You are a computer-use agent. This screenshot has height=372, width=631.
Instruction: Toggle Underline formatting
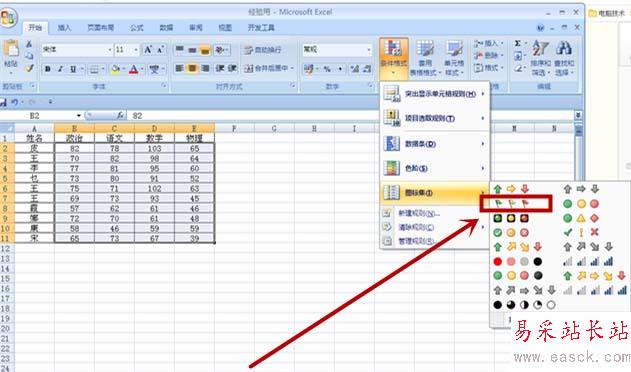click(x=73, y=69)
